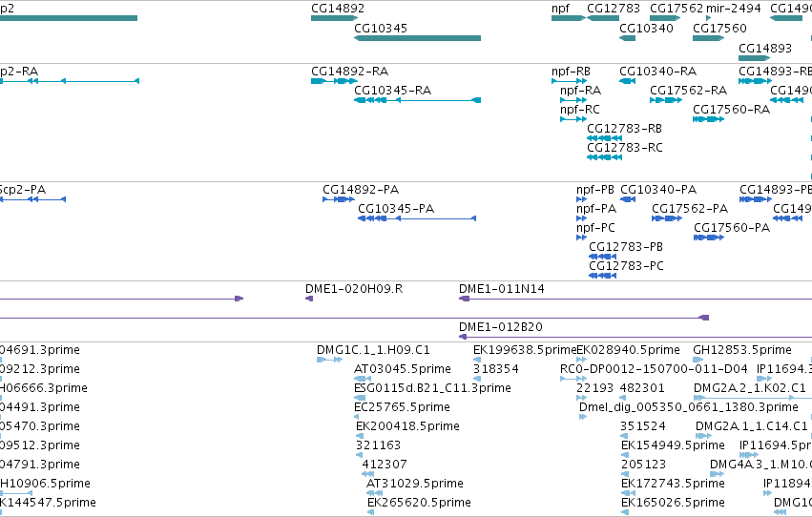
Task: Select feature 318354
Action: tap(477, 379)
